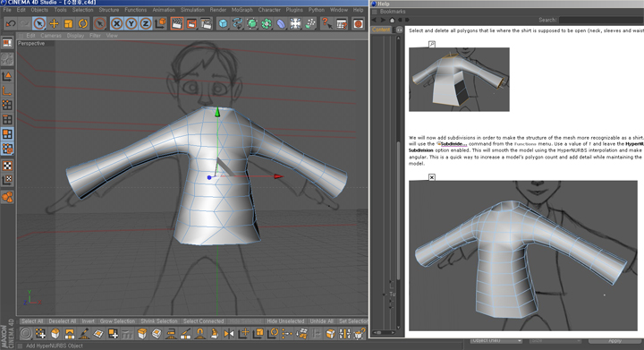The image size is (644, 350).
Task: Click the Magnet tool icon
Action: click(x=199, y=334)
